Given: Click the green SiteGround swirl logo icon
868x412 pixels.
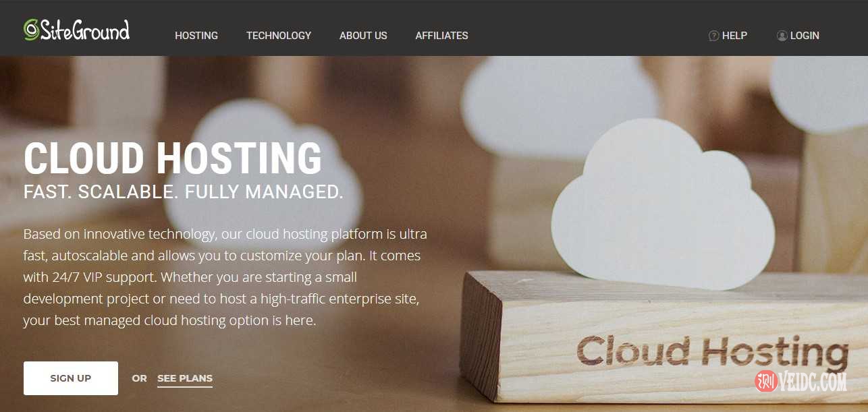Looking at the screenshot, I should pyautogui.click(x=32, y=29).
